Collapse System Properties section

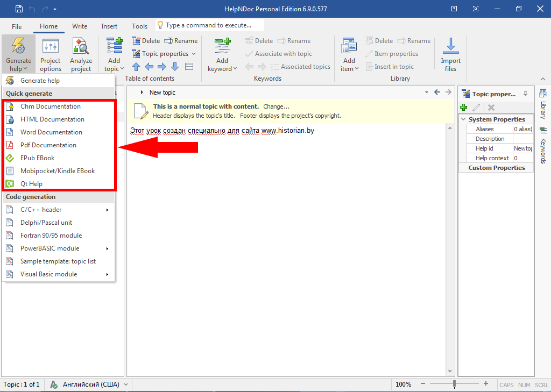pyautogui.click(x=463, y=119)
